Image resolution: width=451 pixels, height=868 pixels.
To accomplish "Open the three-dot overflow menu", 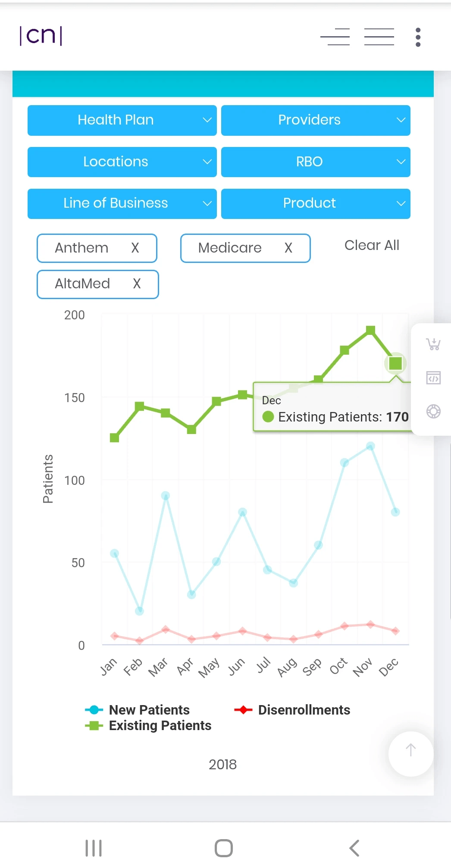I will 418,37.
